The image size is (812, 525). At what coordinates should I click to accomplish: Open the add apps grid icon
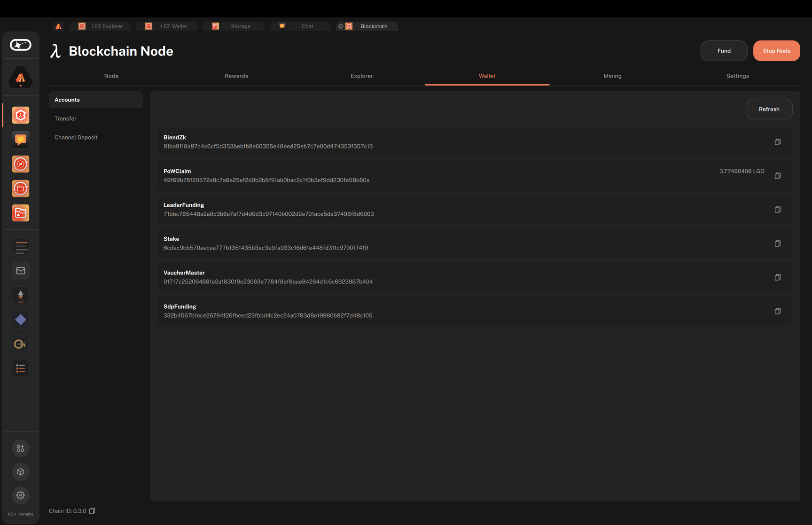point(21,448)
